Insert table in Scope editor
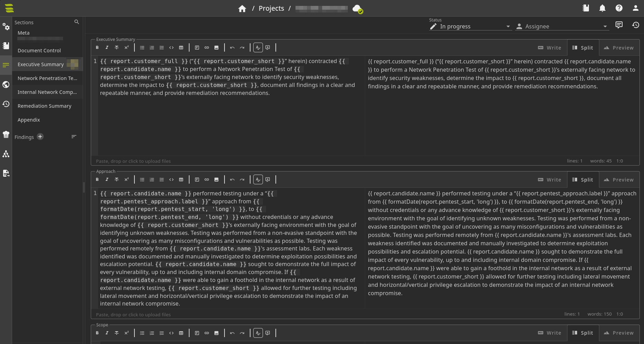 (181, 333)
